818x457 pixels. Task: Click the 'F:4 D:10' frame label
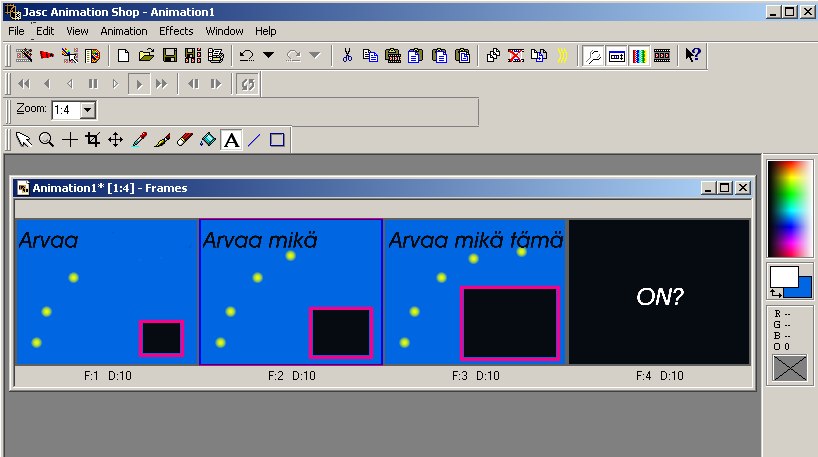pyautogui.click(x=659, y=376)
